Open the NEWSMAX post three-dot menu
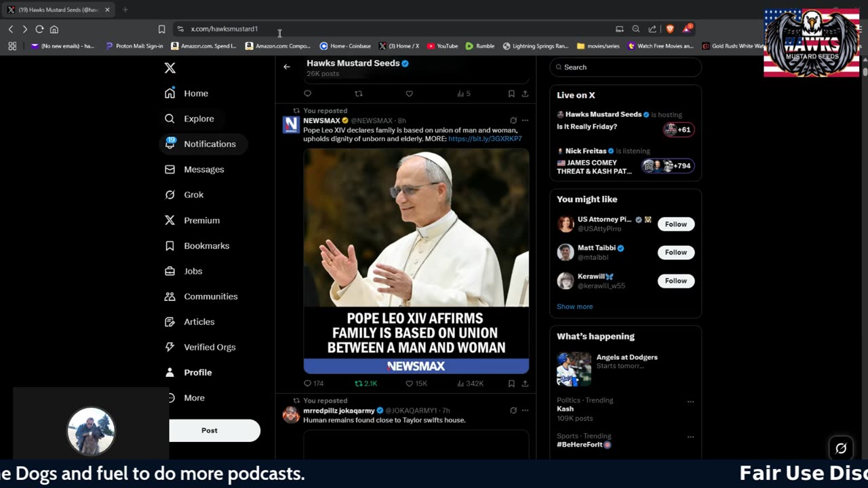 click(525, 121)
